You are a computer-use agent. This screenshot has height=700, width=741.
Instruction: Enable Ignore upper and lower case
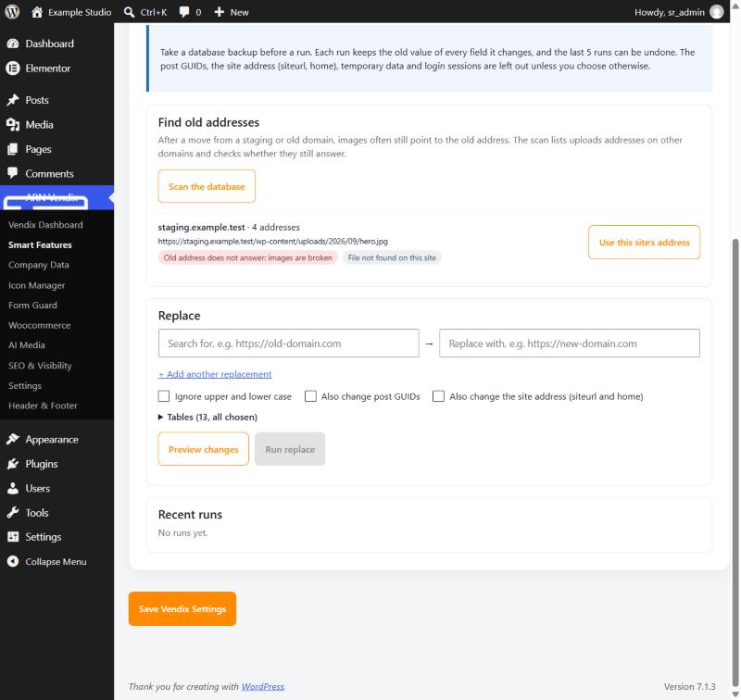pyautogui.click(x=164, y=395)
